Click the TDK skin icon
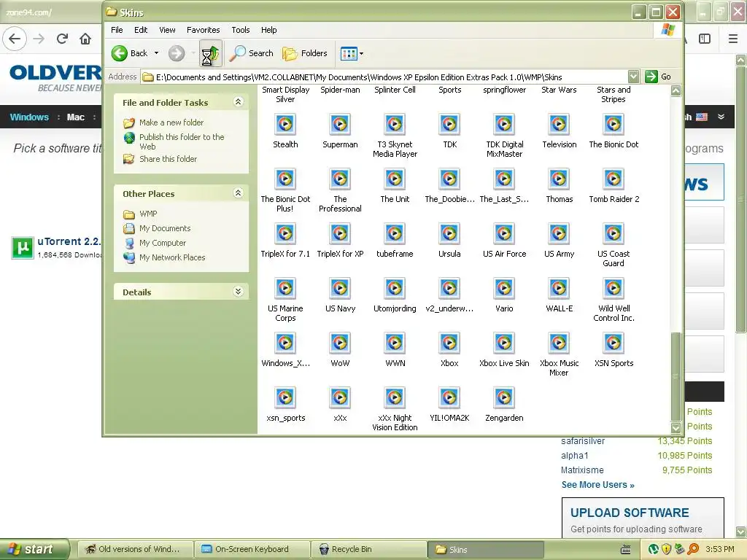This screenshot has width=747, height=560. 449,125
